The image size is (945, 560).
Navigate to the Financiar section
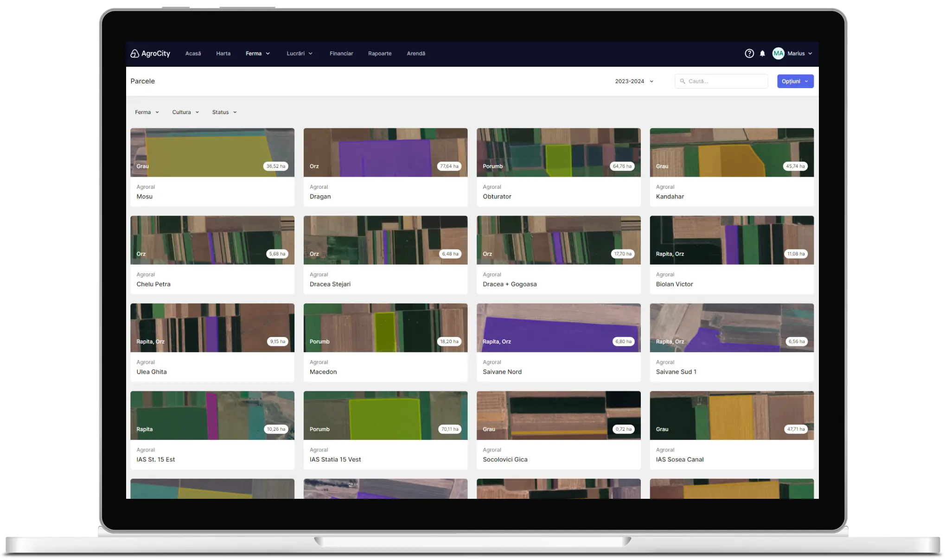coord(341,54)
